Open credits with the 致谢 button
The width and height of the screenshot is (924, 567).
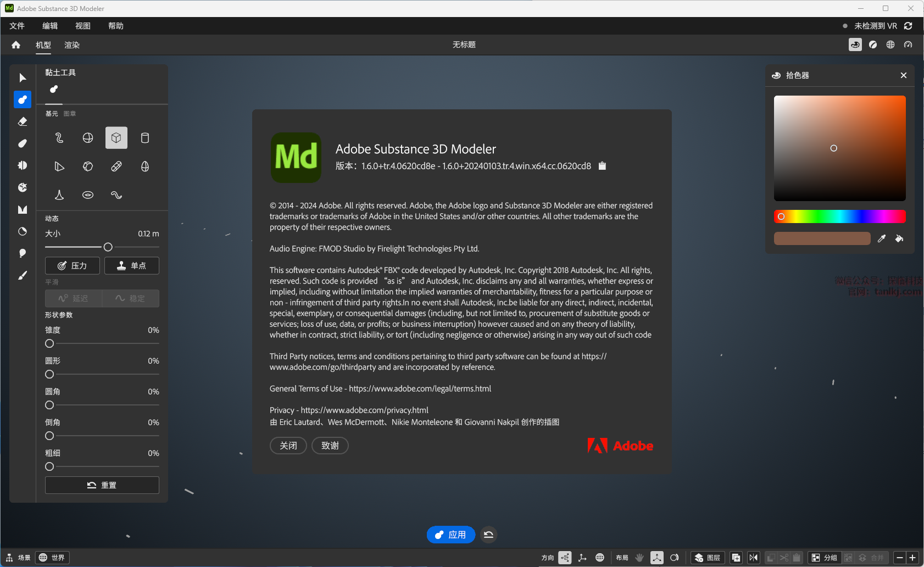pyautogui.click(x=330, y=446)
